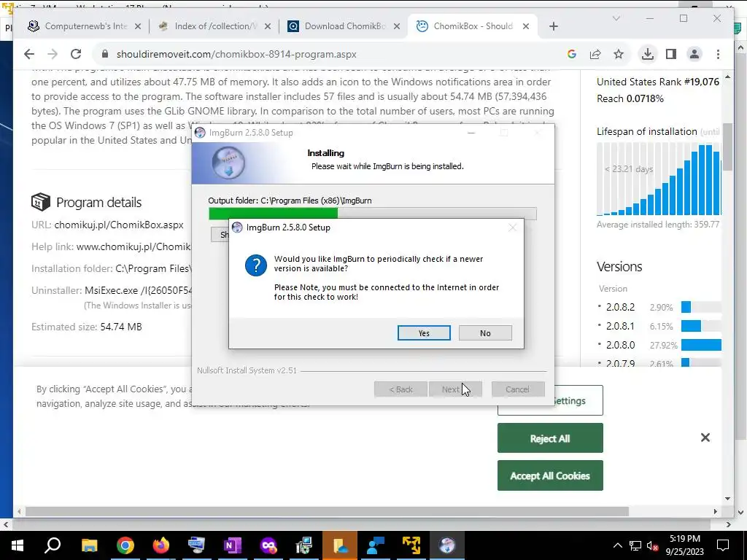
Task: Minimize the ImgBurn Setup installer window
Action: (x=471, y=133)
